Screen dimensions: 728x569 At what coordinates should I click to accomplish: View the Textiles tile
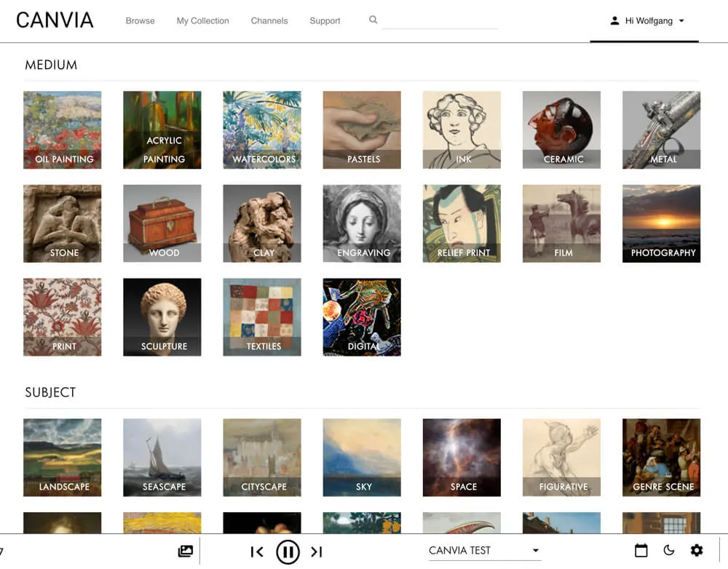[262, 317]
